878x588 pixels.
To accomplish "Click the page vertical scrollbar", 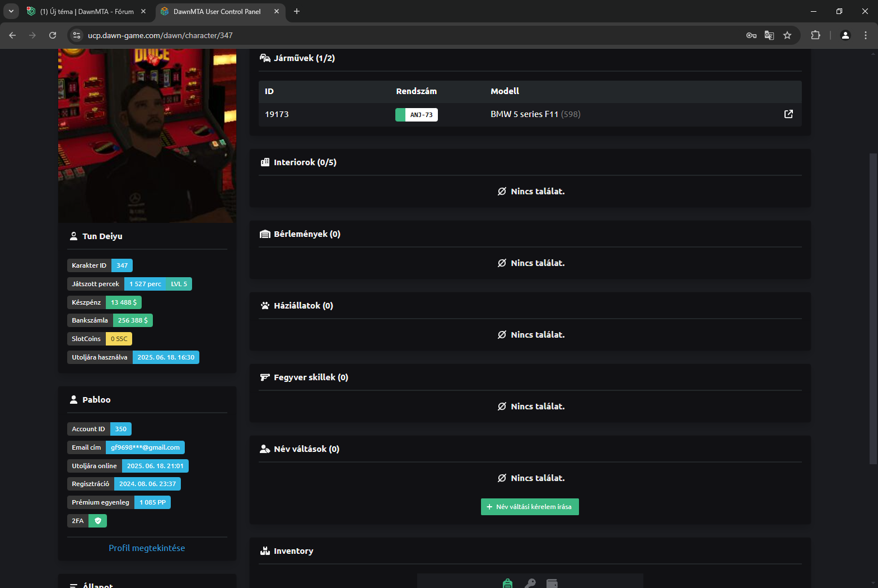I will coord(872,308).
